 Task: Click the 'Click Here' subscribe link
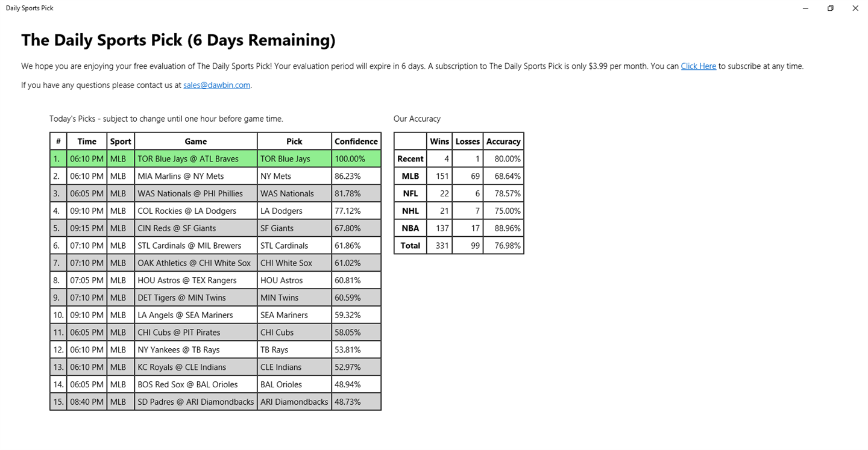click(698, 66)
